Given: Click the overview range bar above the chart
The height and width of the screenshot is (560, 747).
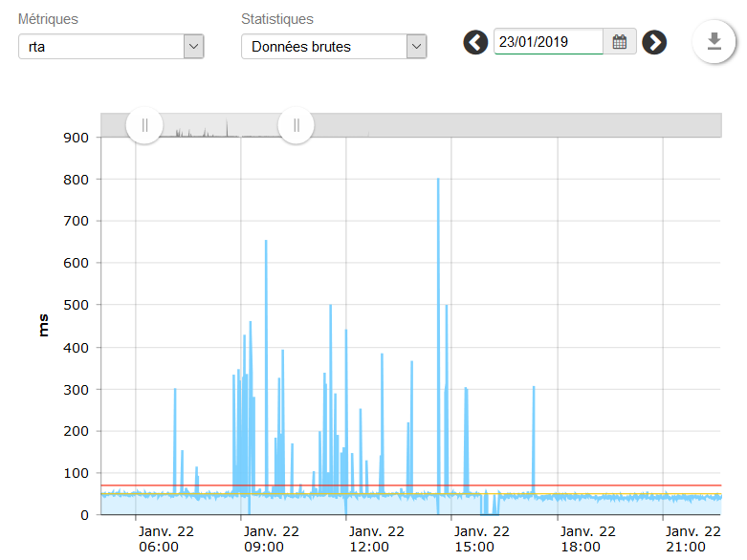Looking at the screenshot, I should [x=411, y=125].
